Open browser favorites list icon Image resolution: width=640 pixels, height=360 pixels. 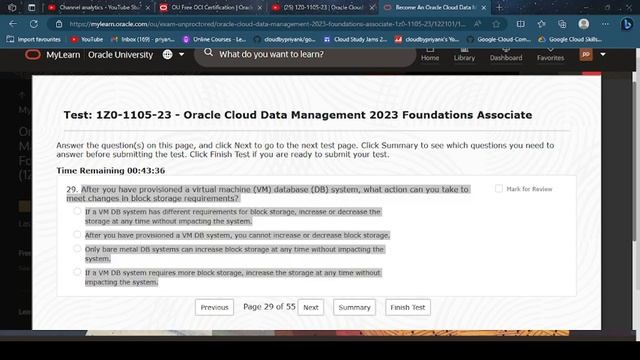[542, 24]
